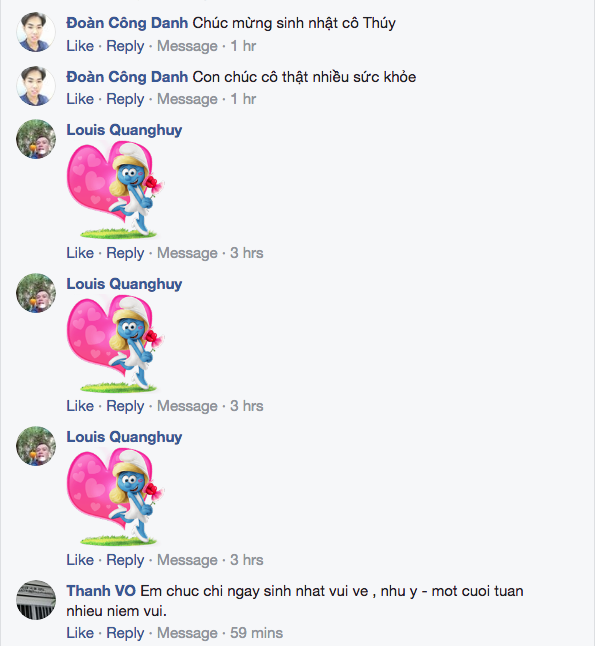Click the Đoàn Công Danh name on the first comment
Viewport: 595px width, 646px height.
[x=127, y=23]
